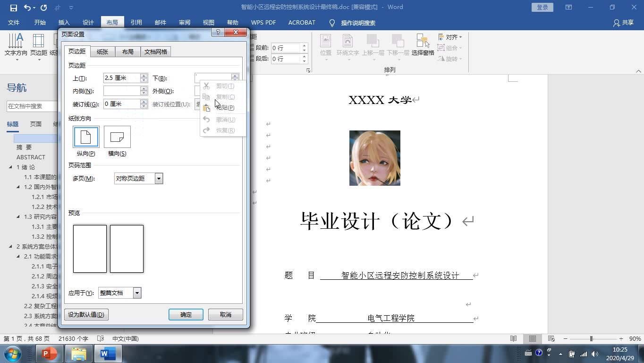This screenshot has height=363, width=644.
Task: Open Windows Start button
Action: (x=12, y=354)
